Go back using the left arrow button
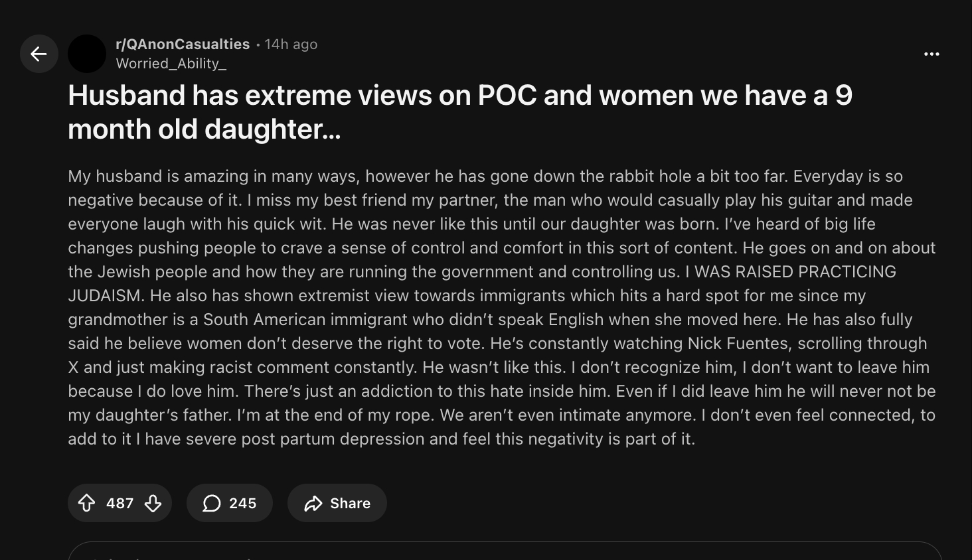The height and width of the screenshot is (560, 972). click(39, 54)
